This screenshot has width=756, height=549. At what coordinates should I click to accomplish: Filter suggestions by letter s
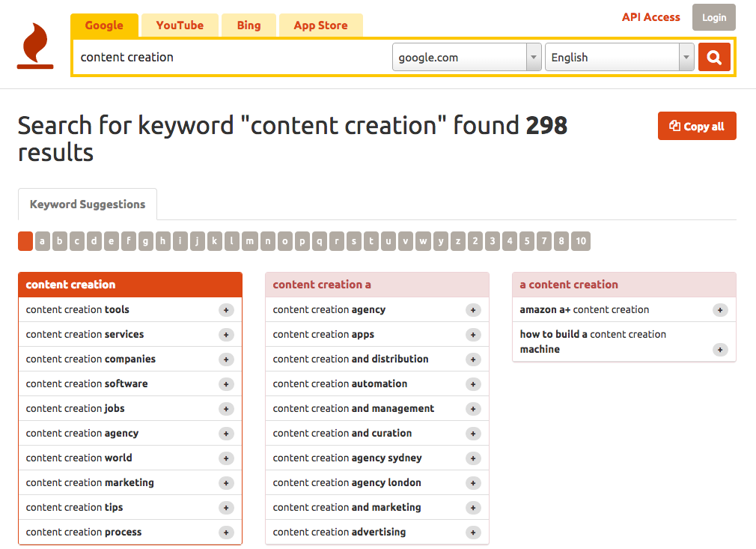point(354,241)
